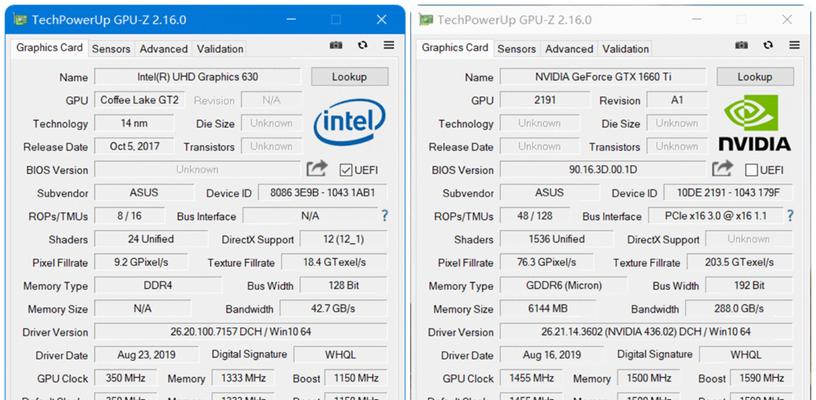Toggle the UEFI checkbox in the Intel window
Screen dimensions: 816x400
tap(346, 170)
